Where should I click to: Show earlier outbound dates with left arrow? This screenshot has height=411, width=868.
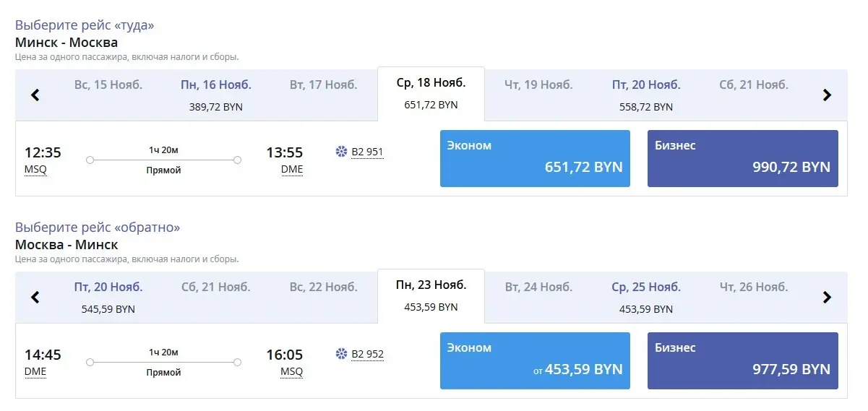pyautogui.click(x=35, y=95)
